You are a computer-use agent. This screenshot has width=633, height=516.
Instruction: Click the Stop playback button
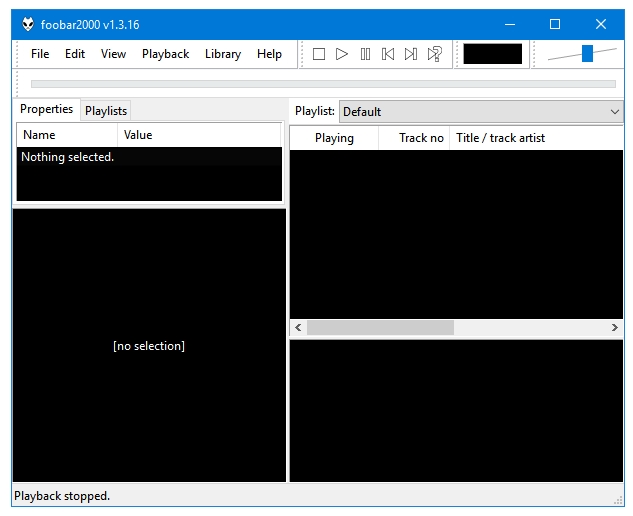[x=319, y=54]
